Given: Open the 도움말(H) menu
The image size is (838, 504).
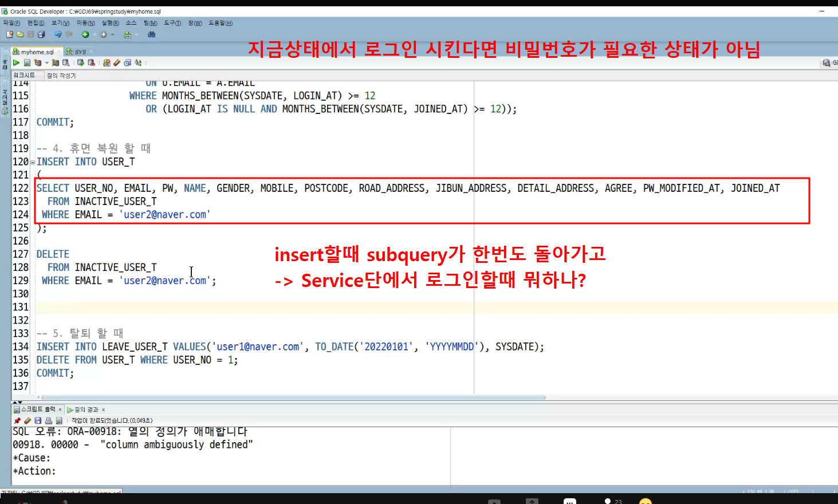Looking at the screenshot, I should (x=221, y=23).
